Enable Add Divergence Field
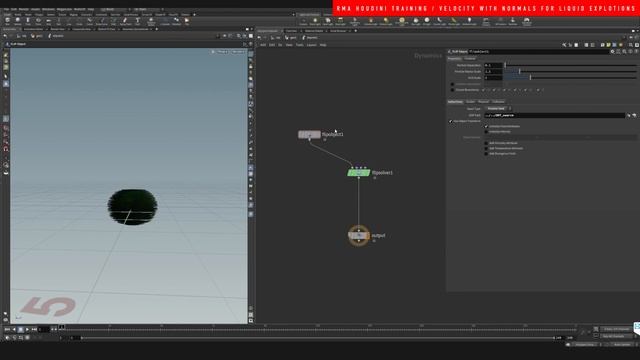Viewport: 640px width, 360px height. tap(486, 154)
